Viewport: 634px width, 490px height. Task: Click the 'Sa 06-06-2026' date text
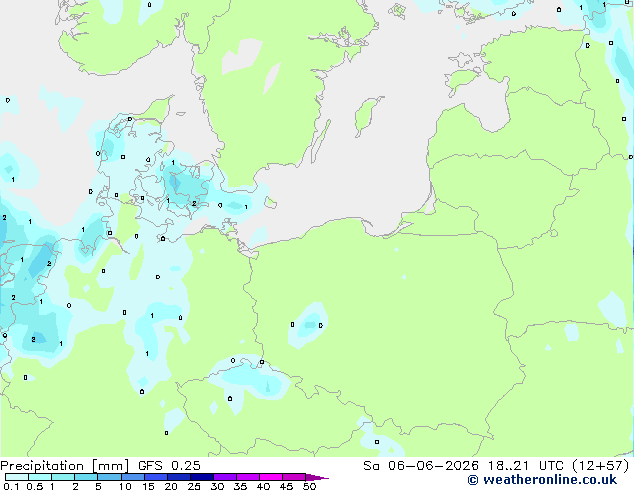pyautogui.click(x=421, y=466)
